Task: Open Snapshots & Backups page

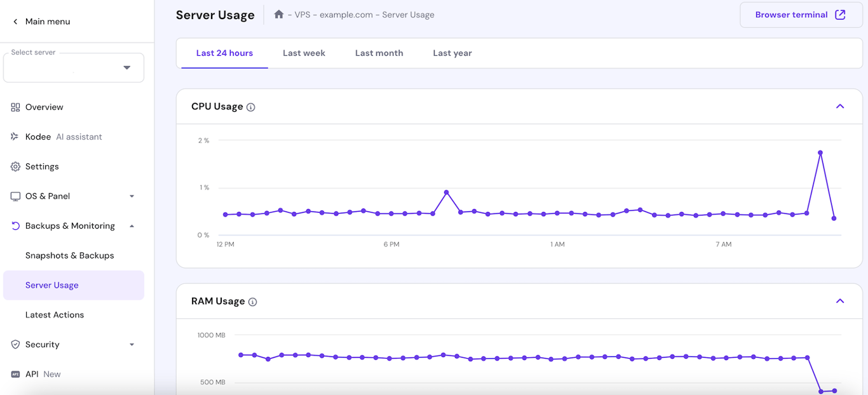Action: click(69, 255)
